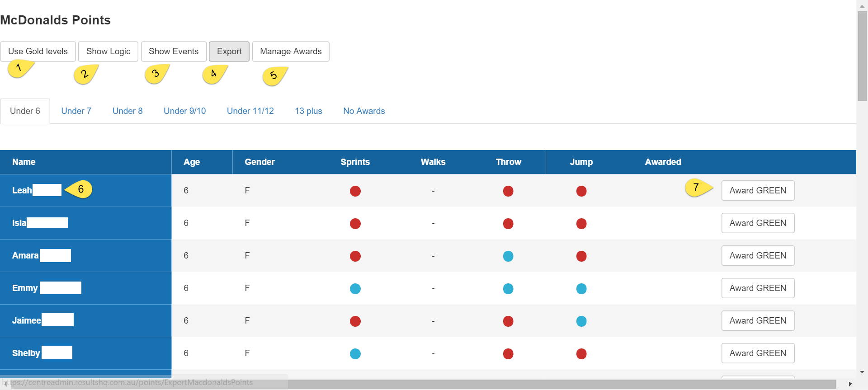Click Shelby's blue Sprints dot
868x390 pixels.
point(355,354)
